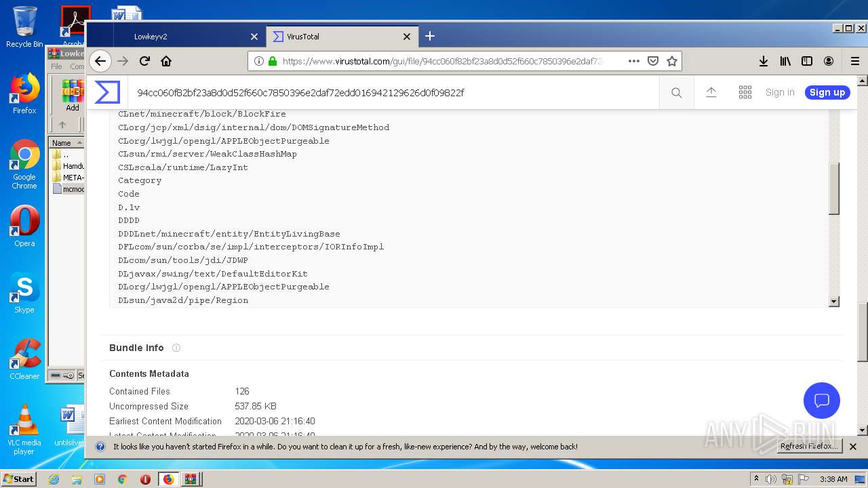Click the strings list scroll down arrow
Viewport: 868px width, 488px height.
point(834,302)
